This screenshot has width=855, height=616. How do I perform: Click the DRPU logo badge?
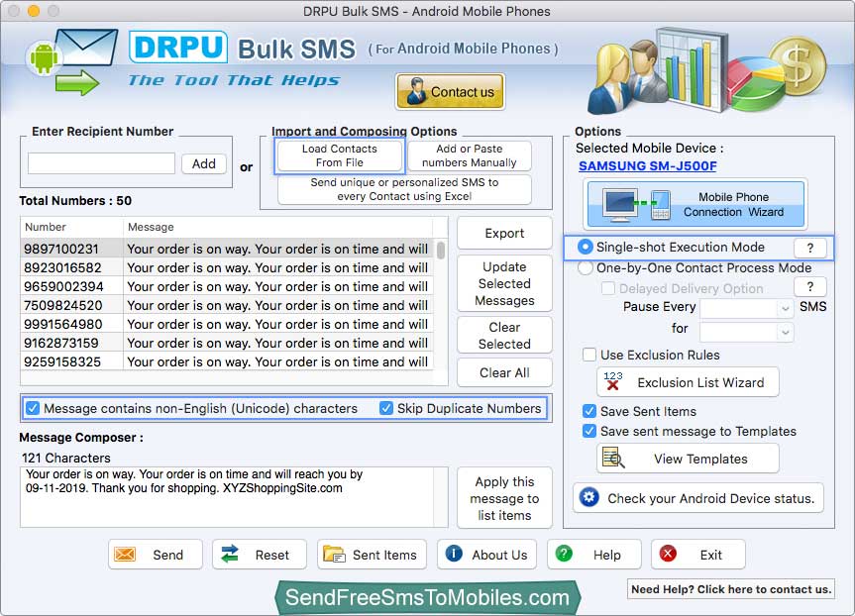(x=178, y=47)
